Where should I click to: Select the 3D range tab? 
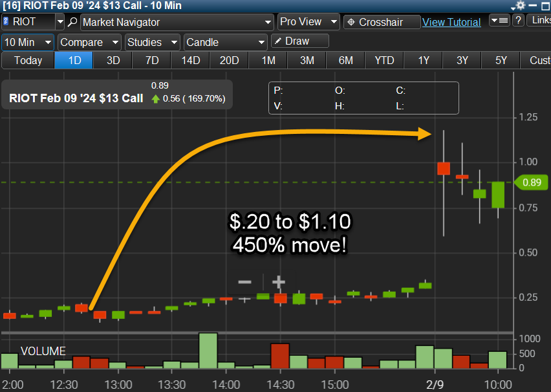click(x=113, y=60)
